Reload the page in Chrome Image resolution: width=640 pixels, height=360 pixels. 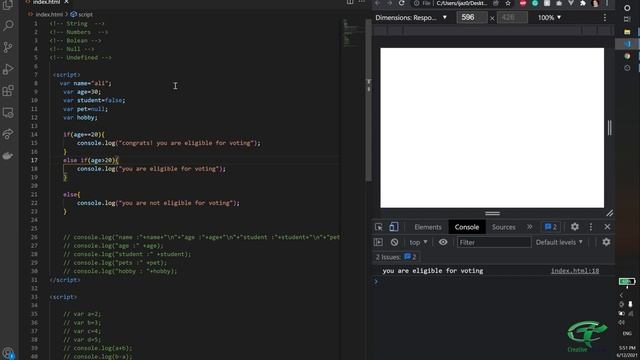tap(402, 3)
